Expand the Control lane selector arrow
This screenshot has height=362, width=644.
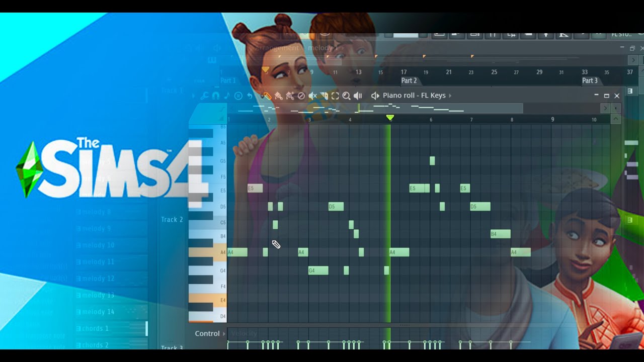[224, 334]
